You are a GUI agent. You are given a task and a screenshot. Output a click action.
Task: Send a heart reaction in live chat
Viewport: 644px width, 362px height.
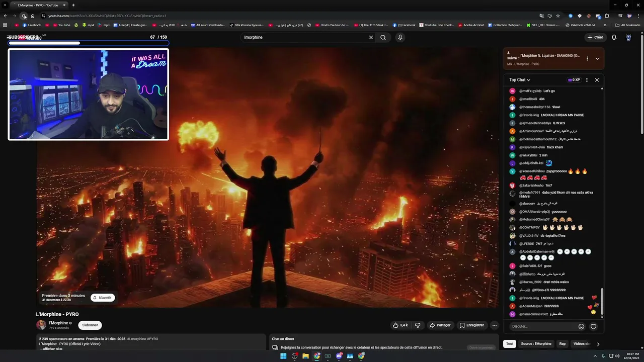[x=594, y=326]
